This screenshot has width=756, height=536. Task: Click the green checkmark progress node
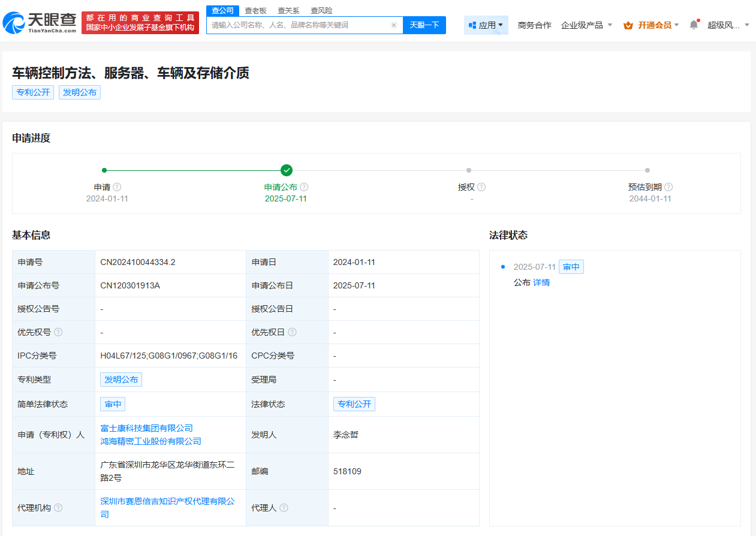click(287, 170)
